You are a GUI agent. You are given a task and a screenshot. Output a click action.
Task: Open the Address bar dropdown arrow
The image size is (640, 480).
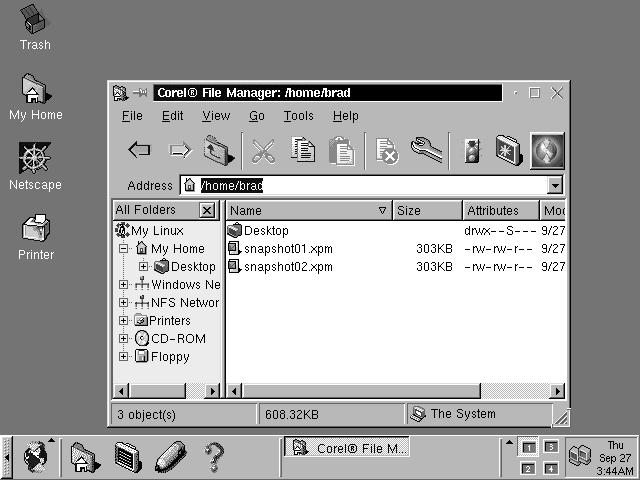click(x=555, y=185)
